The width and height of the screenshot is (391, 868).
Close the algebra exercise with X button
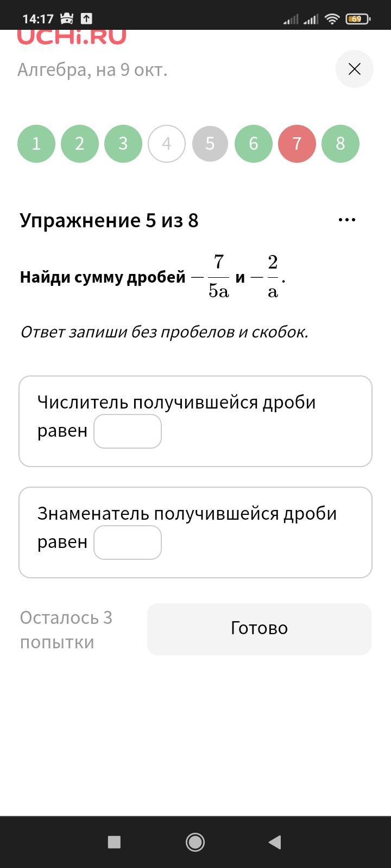[354, 69]
